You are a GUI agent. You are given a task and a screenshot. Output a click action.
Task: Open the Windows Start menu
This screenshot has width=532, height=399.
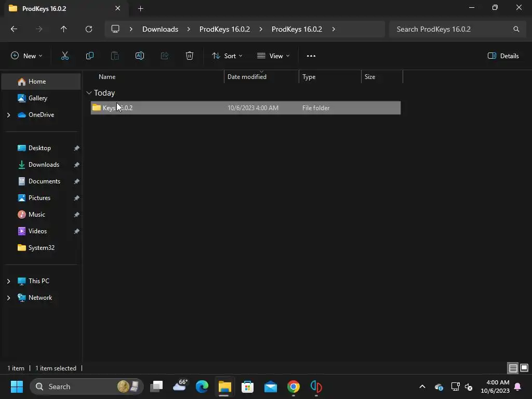(x=17, y=387)
